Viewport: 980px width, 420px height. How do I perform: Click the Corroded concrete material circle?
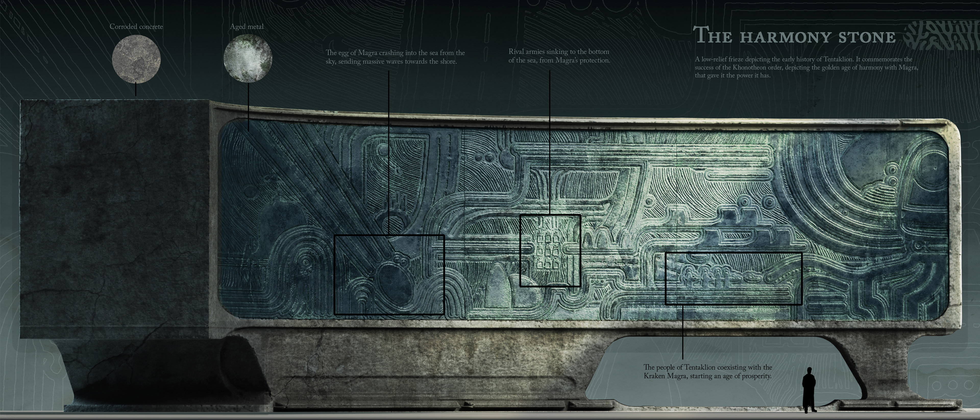coord(136,59)
